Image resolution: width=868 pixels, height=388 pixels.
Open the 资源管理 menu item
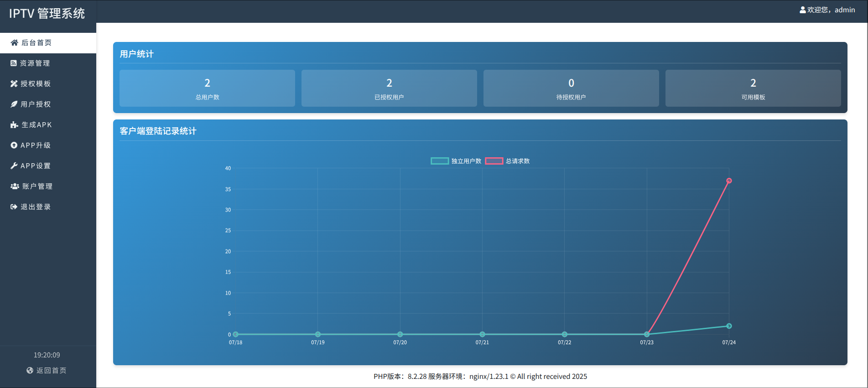pos(35,63)
